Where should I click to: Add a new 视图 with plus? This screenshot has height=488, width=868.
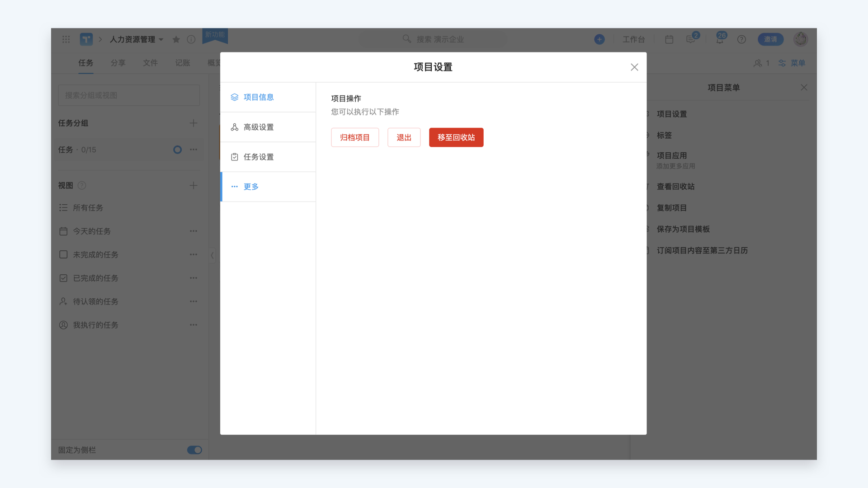193,185
